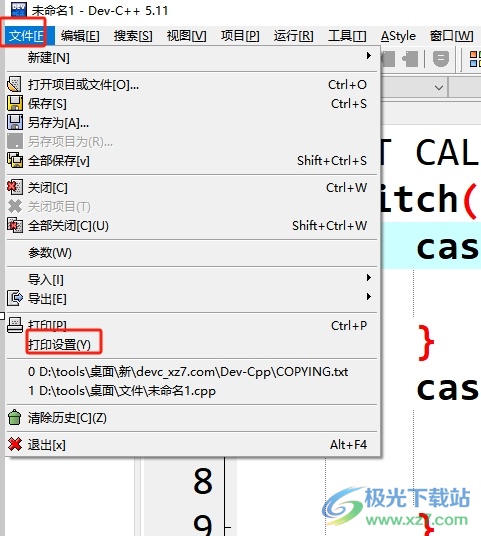Viewport: 481px width, 536px height.
Task: Expand the 导出[E] submenu
Action: [x=192, y=299]
